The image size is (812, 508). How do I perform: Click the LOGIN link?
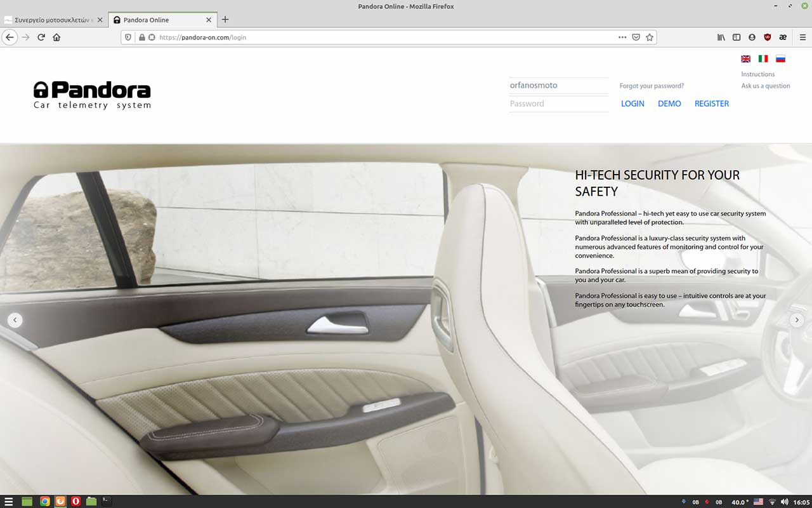coord(632,104)
